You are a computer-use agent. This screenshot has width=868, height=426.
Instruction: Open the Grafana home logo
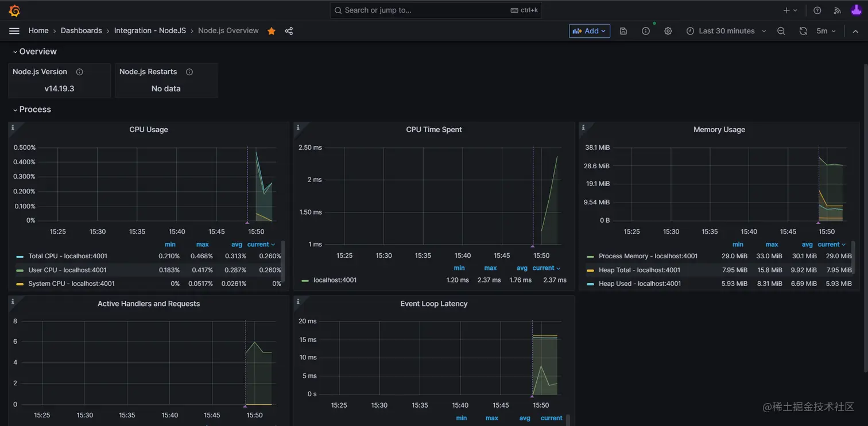(x=14, y=10)
